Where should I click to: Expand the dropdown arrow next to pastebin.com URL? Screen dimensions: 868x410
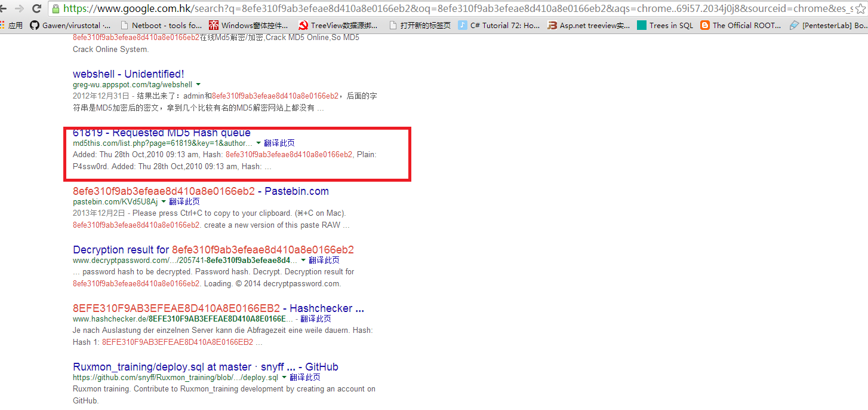(164, 202)
